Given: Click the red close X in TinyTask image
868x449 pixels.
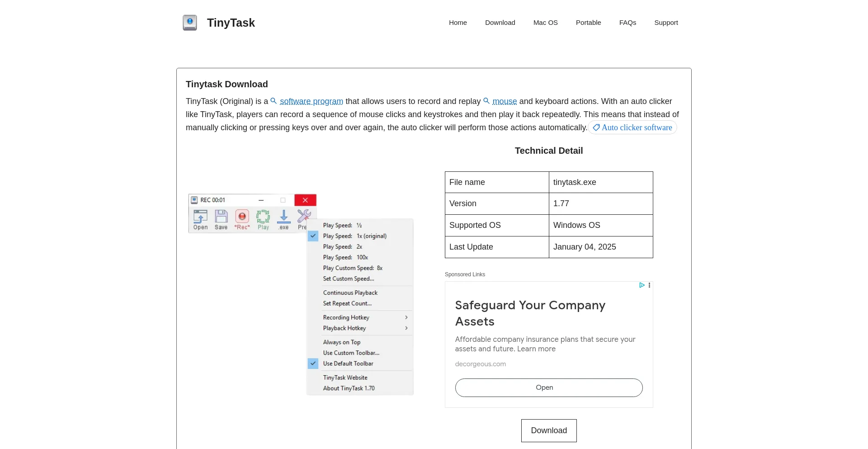Looking at the screenshot, I should (305, 200).
